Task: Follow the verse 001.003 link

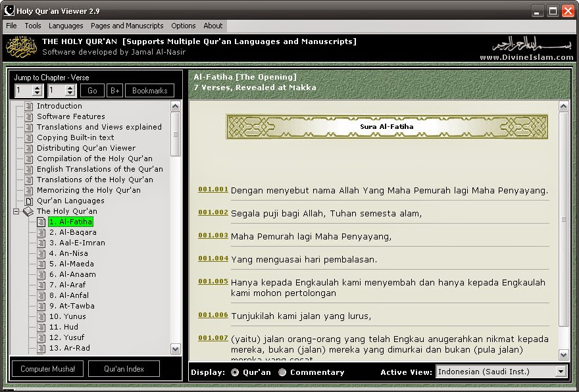Action: [x=213, y=235]
